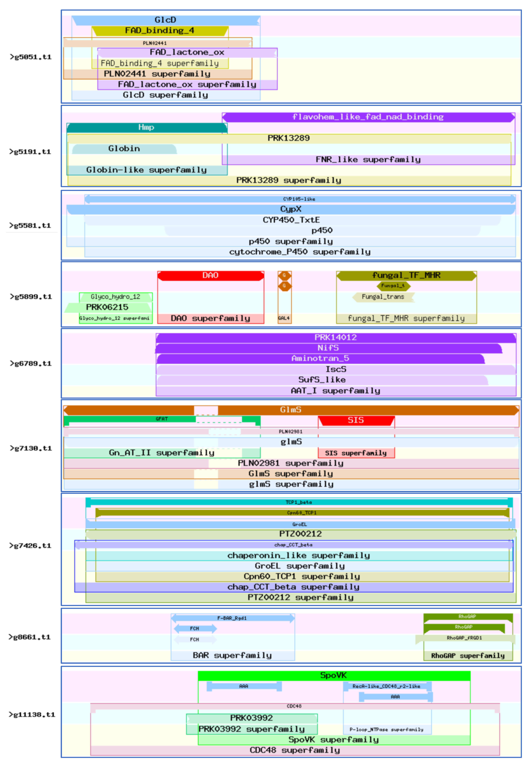The width and height of the screenshot is (532, 769).
Task: Select the PRK14012 purple domain bar
Action: [336, 337]
